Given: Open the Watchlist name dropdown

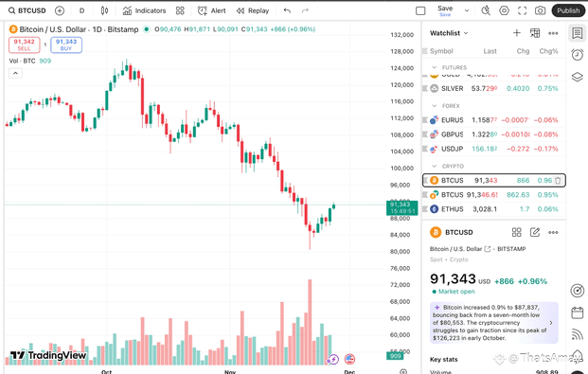Looking at the screenshot, I should click(x=449, y=33).
